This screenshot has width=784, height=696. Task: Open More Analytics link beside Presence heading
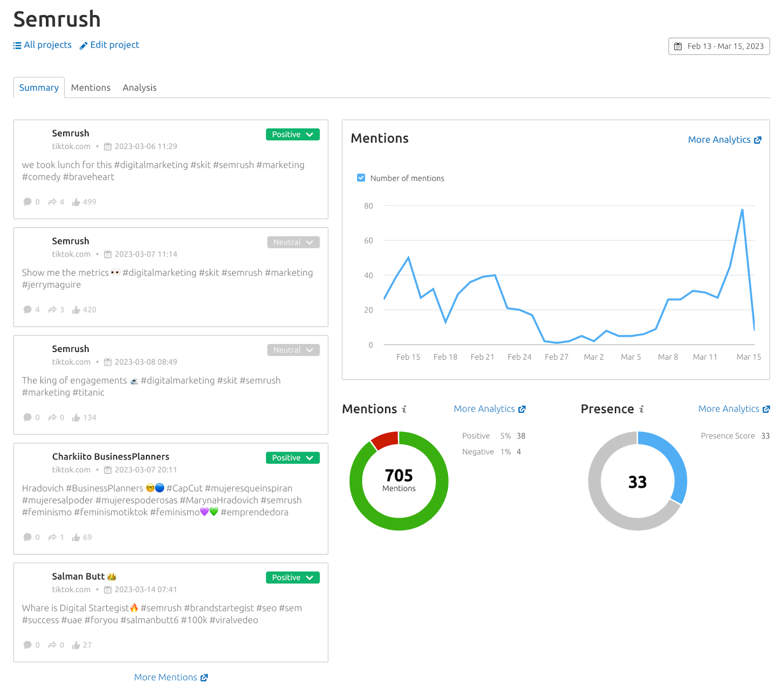pyautogui.click(x=734, y=409)
